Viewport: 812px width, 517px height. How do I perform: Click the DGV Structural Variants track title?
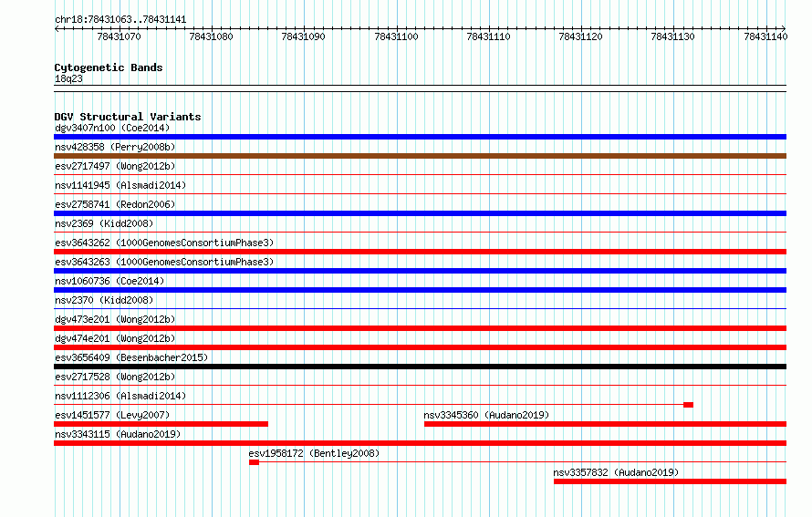tap(128, 117)
